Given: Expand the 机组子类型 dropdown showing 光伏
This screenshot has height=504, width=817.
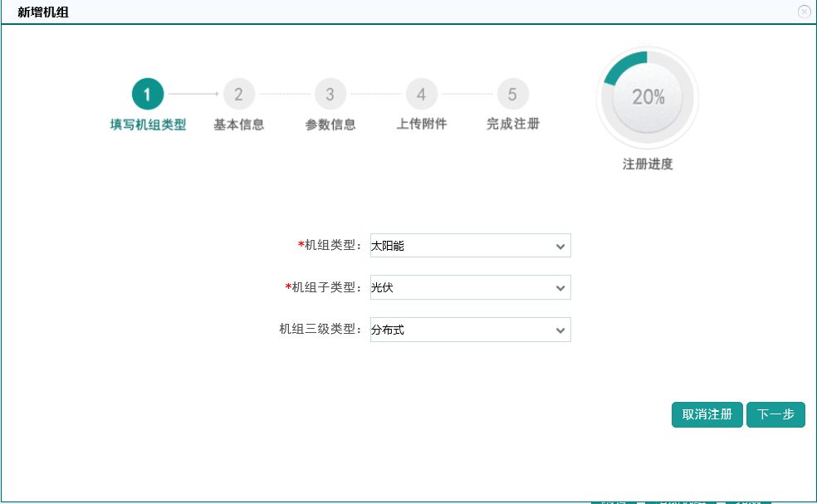Looking at the screenshot, I should [x=470, y=287].
